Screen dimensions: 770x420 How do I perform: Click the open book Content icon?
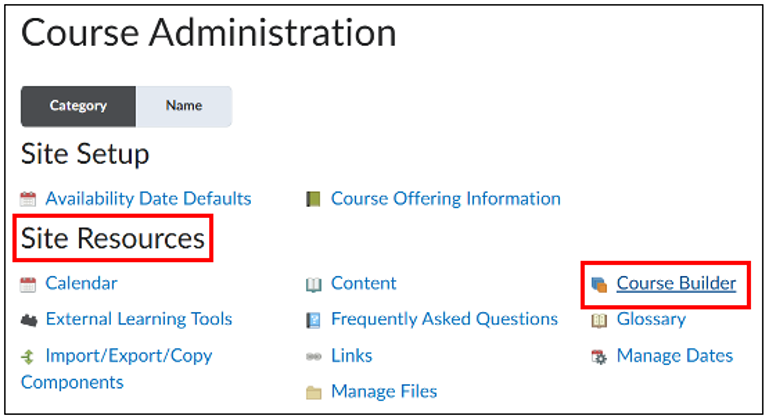pos(313,284)
